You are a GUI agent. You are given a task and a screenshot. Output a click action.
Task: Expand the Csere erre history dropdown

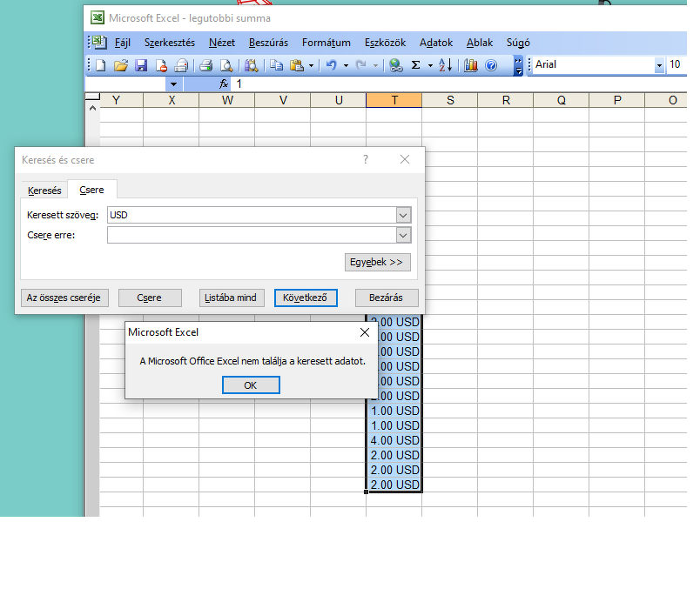403,236
